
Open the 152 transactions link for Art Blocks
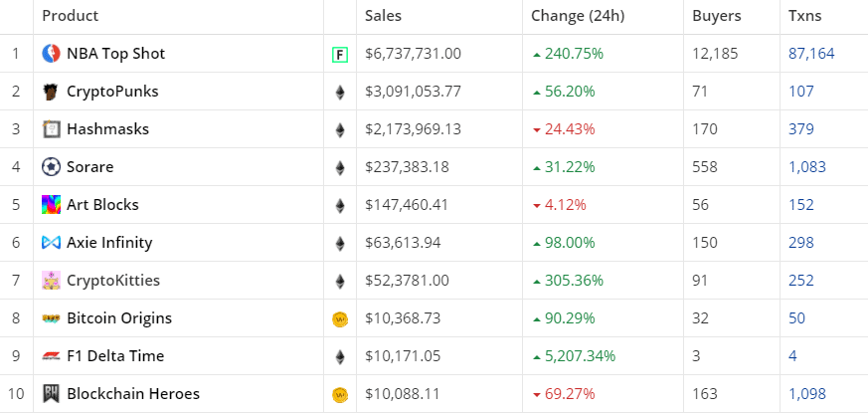[x=801, y=205]
